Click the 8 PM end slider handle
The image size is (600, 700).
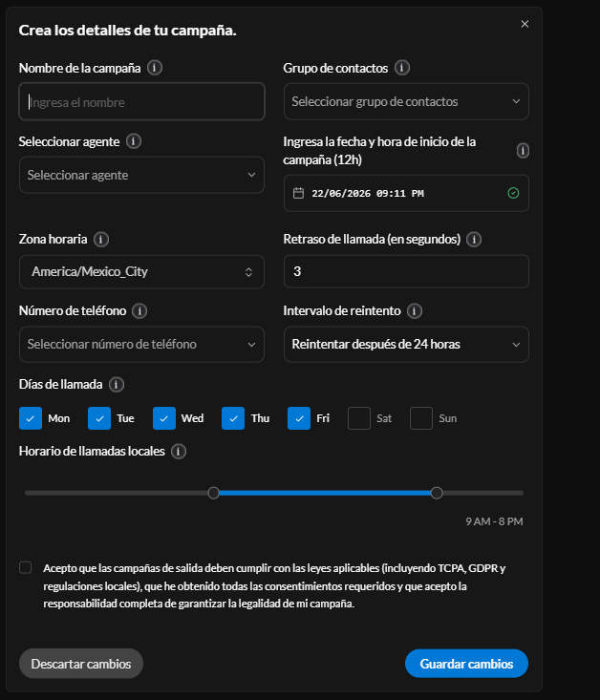(x=437, y=493)
